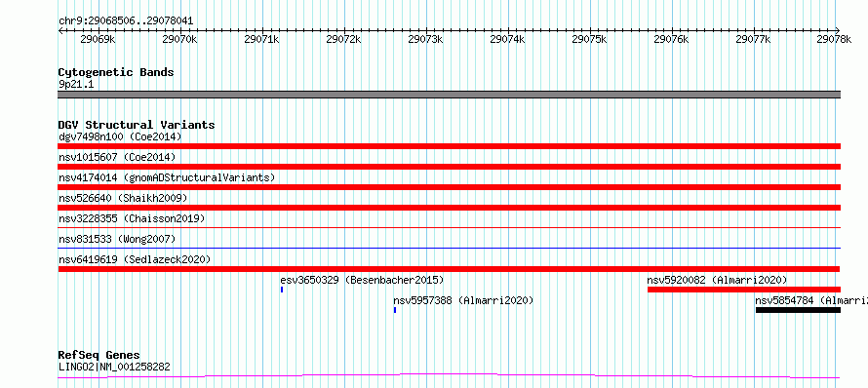868x388 pixels.
Task: Select the red bar under nsv1015607
Action: click(x=450, y=167)
